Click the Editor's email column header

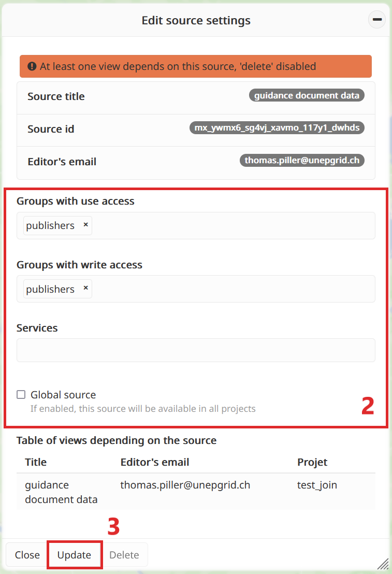point(155,462)
